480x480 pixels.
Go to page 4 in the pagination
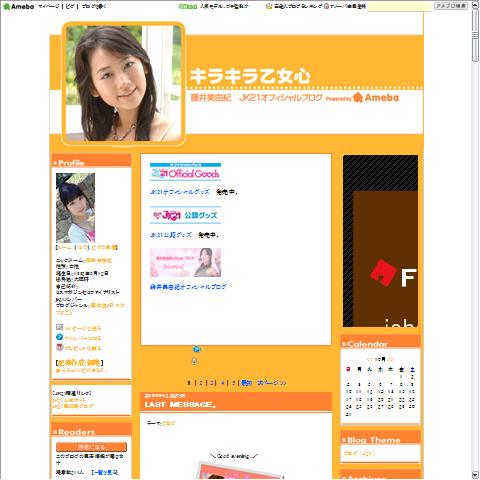pos(223,383)
